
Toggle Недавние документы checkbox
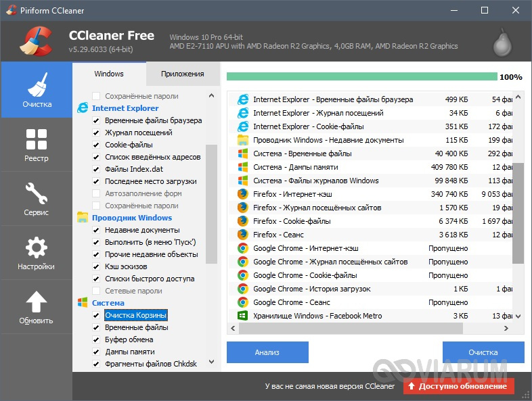(x=96, y=230)
